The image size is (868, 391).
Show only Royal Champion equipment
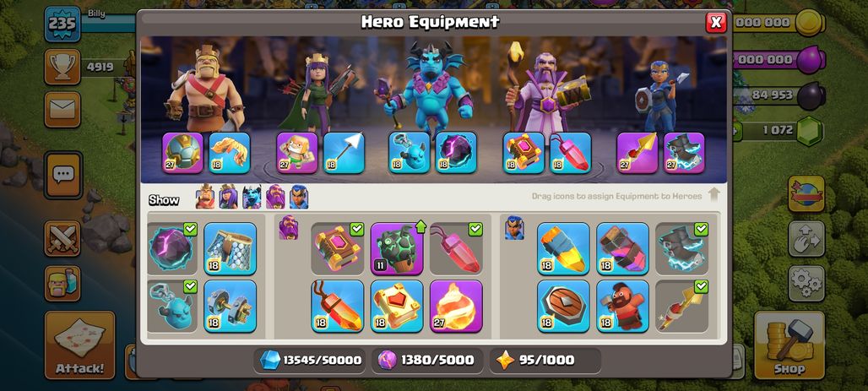tap(299, 197)
